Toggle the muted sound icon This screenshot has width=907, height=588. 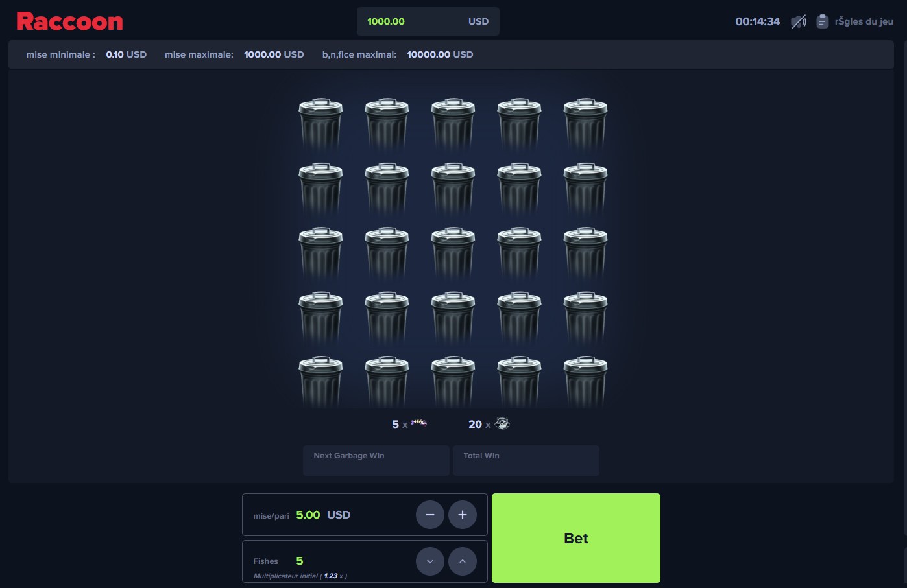[x=798, y=21]
